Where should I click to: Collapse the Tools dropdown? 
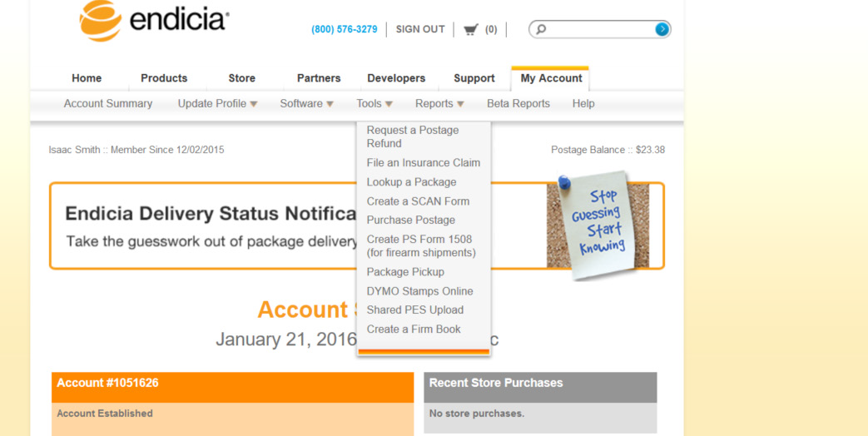click(x=374, y=103)
